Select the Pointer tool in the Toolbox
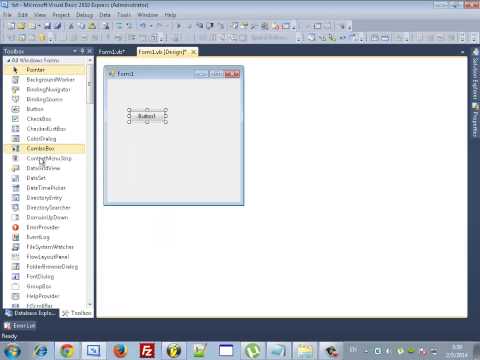 click(x=45, y=70)
